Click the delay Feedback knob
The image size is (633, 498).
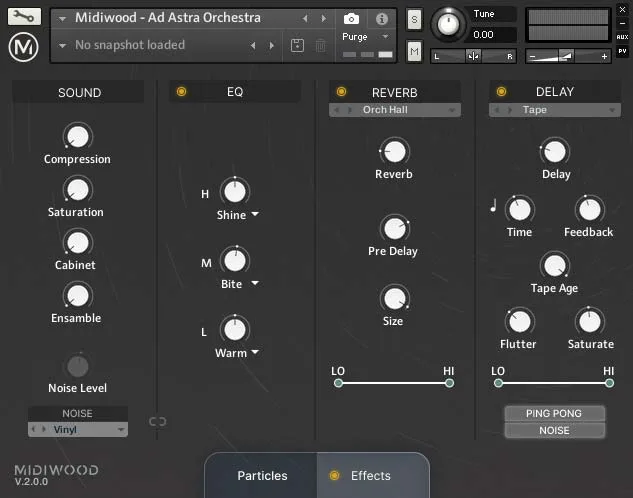pyautogui.click(x=590, y=210)
